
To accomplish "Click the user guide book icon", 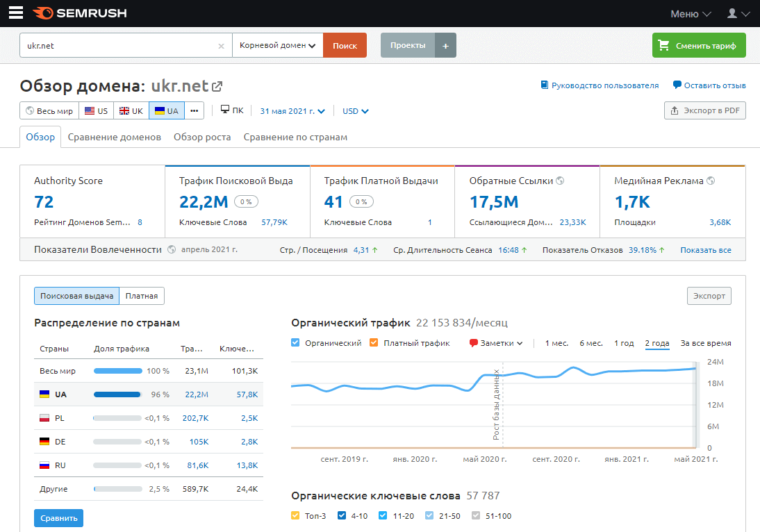I will [545, 85].
